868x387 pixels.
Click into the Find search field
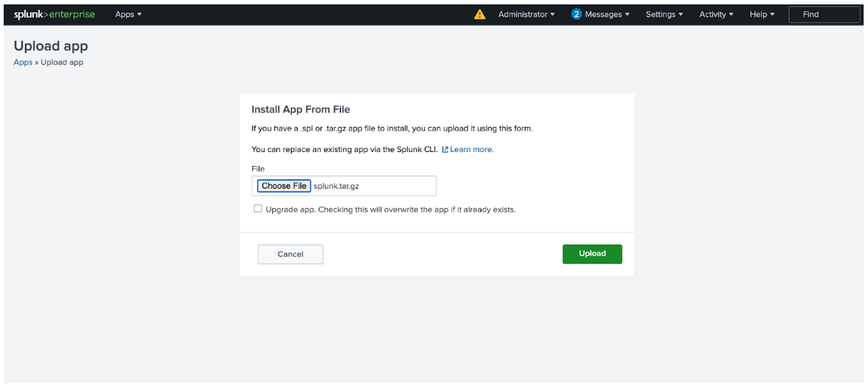pos(824,14)
